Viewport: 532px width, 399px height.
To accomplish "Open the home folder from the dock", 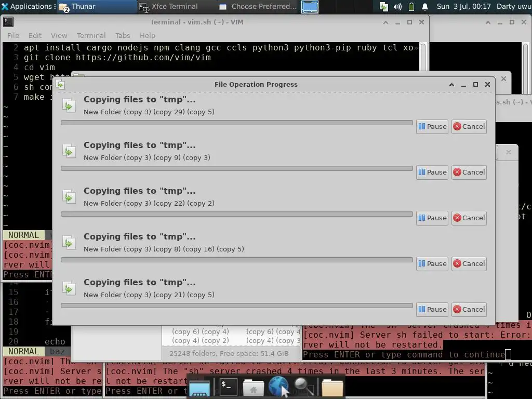I will [253, 388].
